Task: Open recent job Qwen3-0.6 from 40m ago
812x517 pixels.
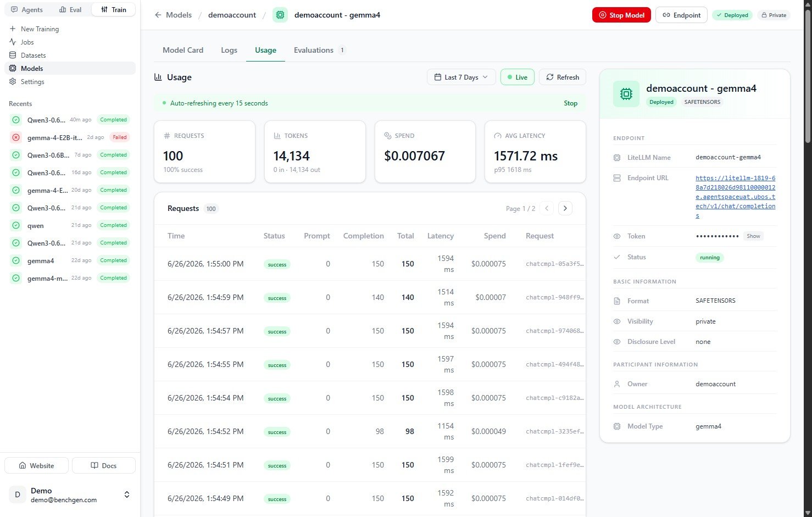Action: [70, 120]
